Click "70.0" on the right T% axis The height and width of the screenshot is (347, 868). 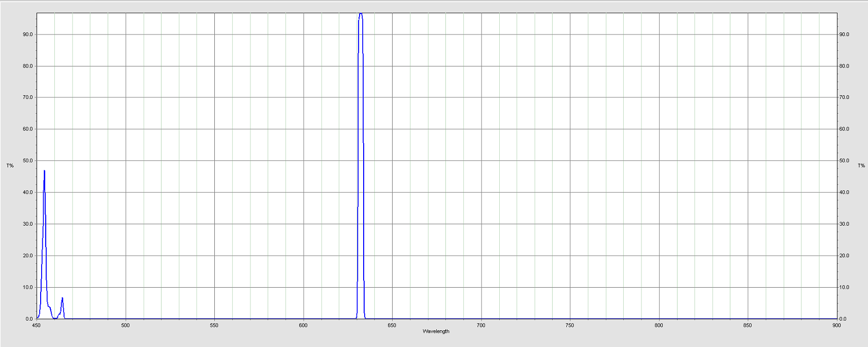tap(844, 97)
